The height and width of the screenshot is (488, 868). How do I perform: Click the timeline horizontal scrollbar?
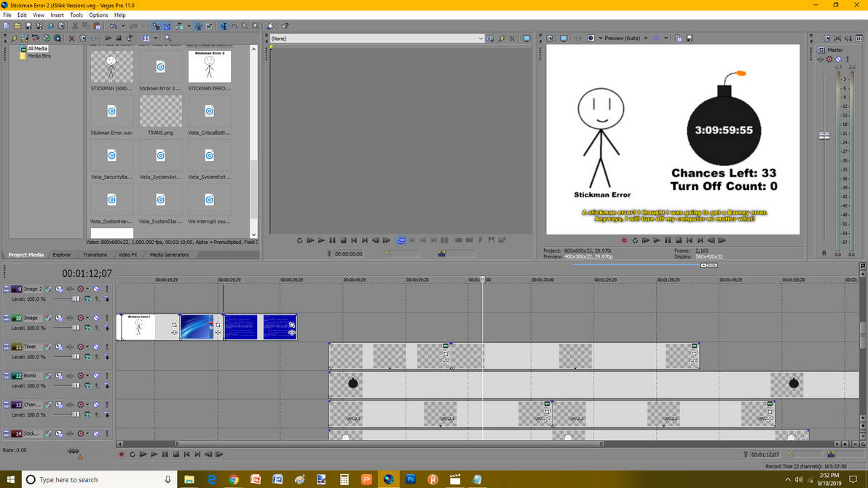pyautogui.click(x=389, y=444)
